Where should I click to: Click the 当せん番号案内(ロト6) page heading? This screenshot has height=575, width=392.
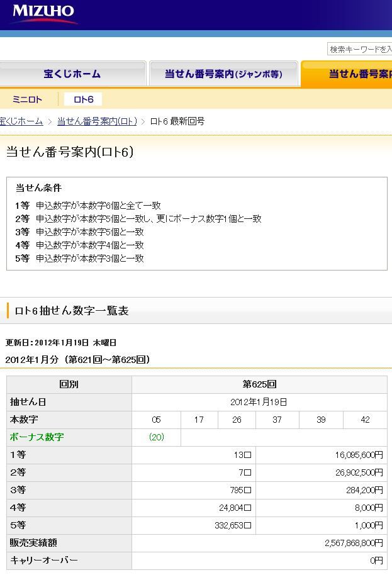[70, 152]
